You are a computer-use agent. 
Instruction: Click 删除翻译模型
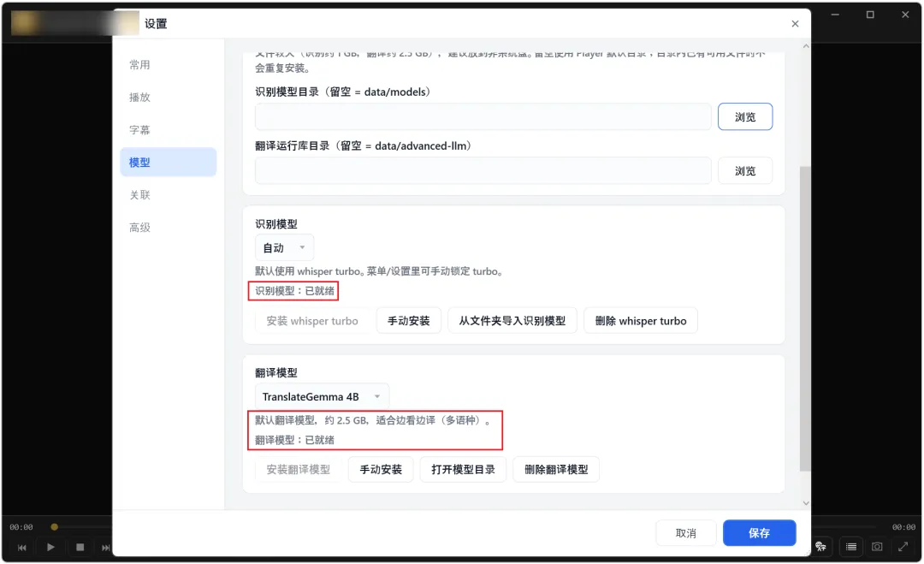tap(556, 469)
